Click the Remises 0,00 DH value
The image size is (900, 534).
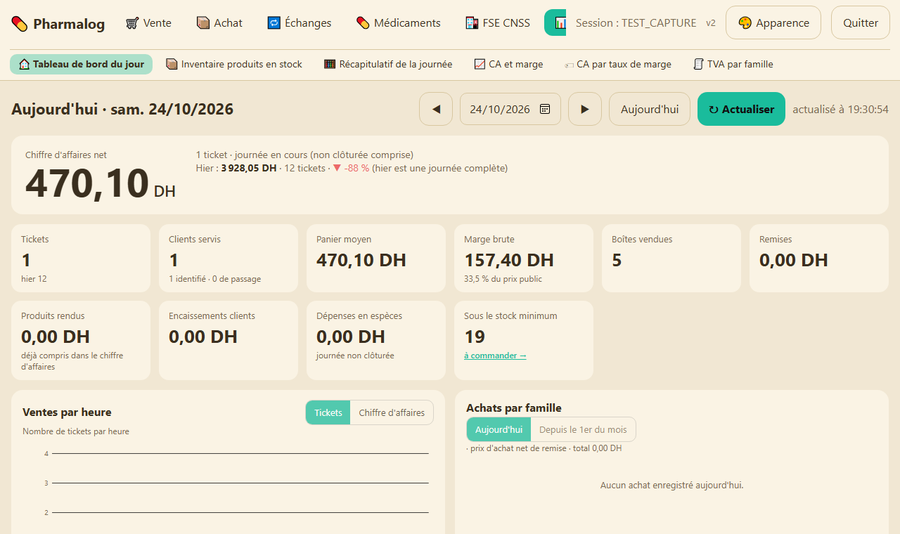click(793, 260)
